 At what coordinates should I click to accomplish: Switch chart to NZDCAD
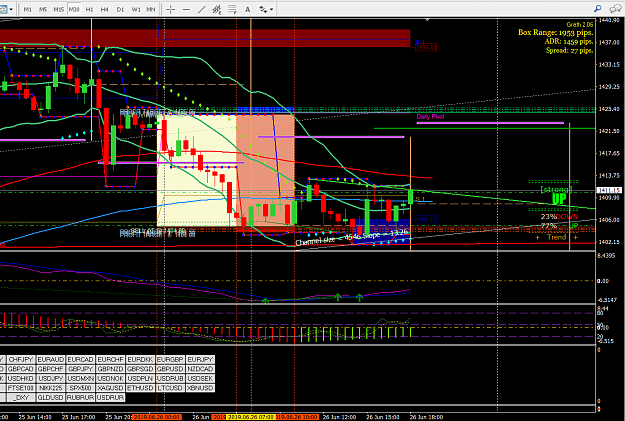click(x=200, y=369)
